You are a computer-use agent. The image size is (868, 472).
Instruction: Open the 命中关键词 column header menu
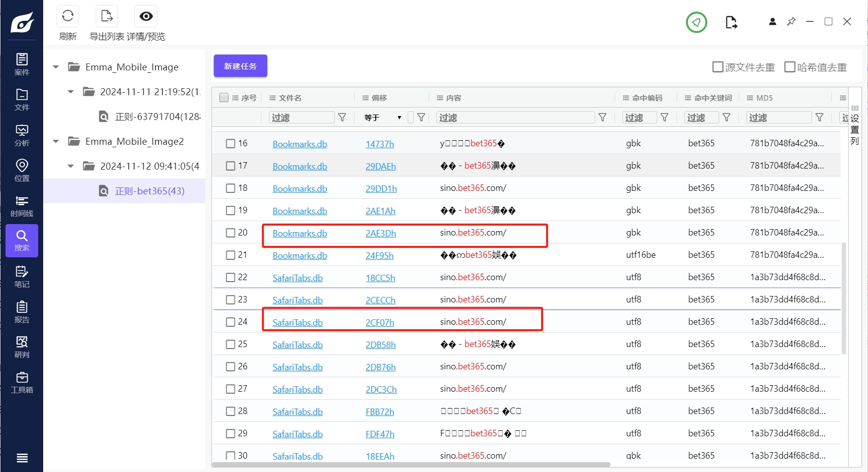[x=688, y=98]
